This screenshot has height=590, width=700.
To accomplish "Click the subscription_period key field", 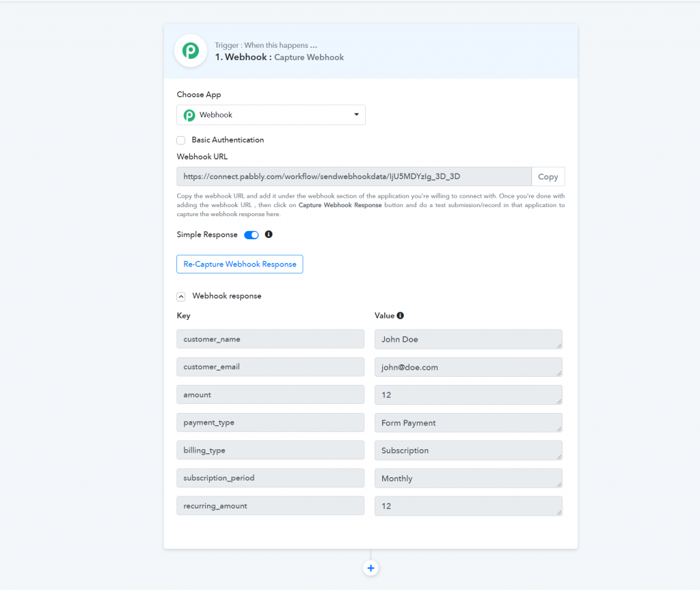I will pyautogui.click(x=271, y=478).
